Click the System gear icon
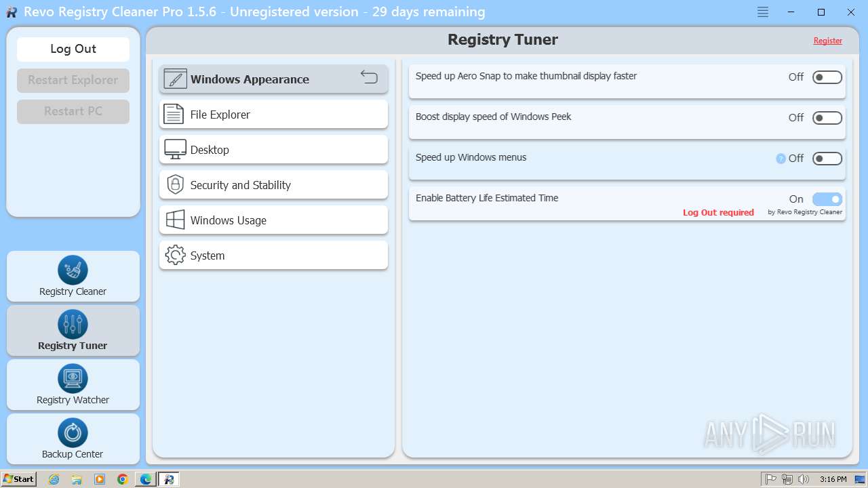This screenshot has height=488, width=868. click(x=175, y=256)
